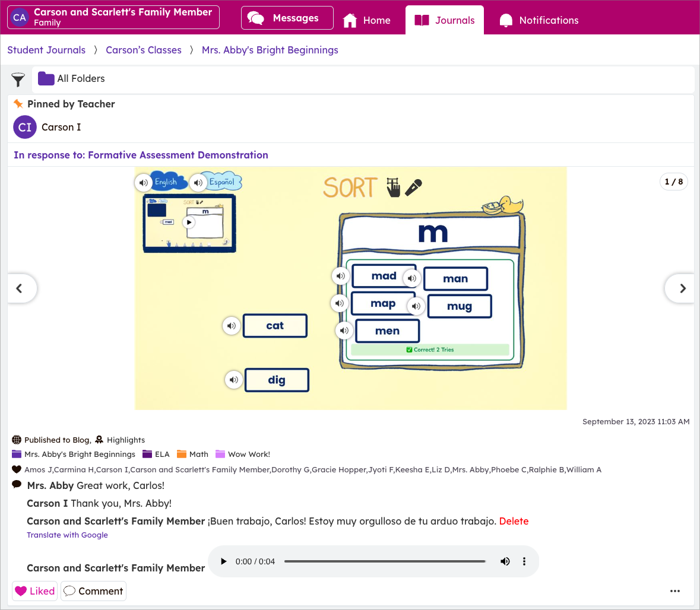Click the Published to Blog globe icon
The image size is (700, 610).
[x=16, y=440]
